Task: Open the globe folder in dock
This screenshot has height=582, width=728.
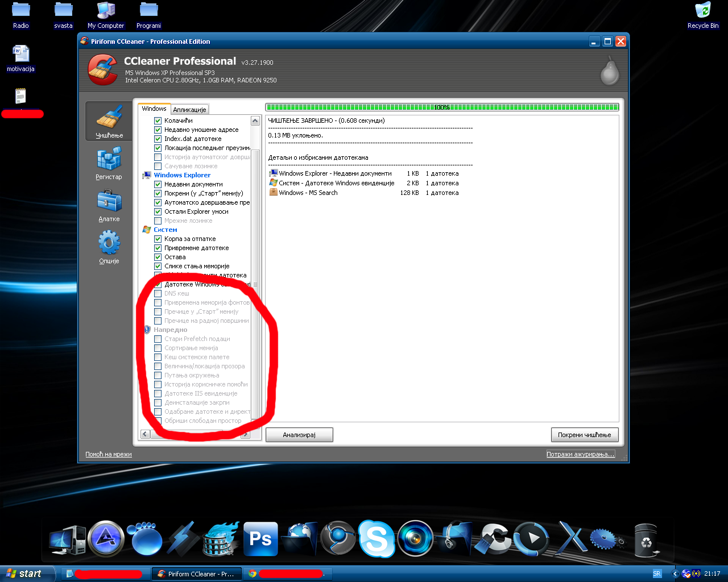Action: pyautogui.click(x=299, y=538)
